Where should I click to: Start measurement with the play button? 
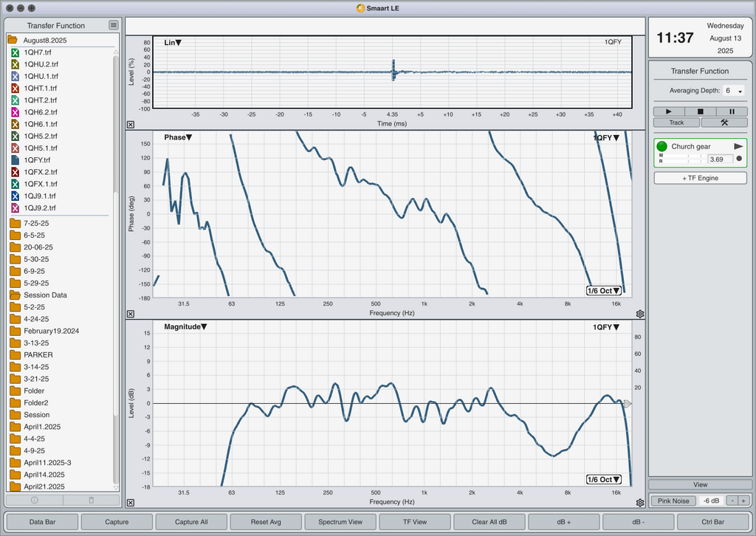click(x=668, y=111)
